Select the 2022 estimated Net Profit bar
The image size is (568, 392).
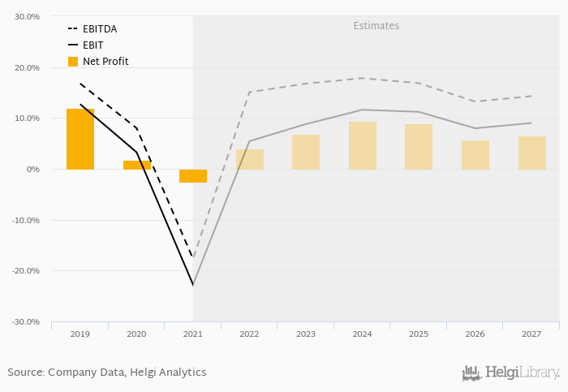[x=250, y=159]
